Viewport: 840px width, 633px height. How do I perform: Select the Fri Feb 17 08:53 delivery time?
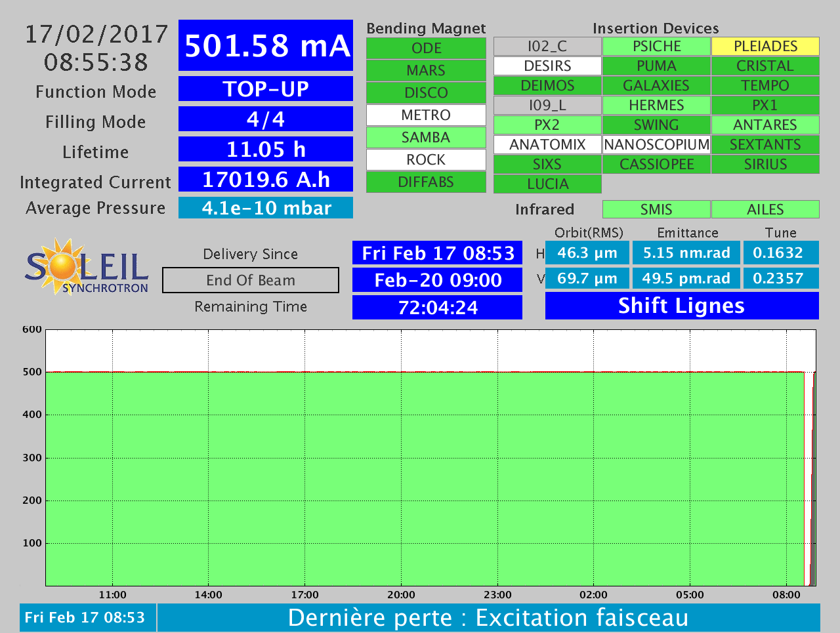[x=438, y=253]
